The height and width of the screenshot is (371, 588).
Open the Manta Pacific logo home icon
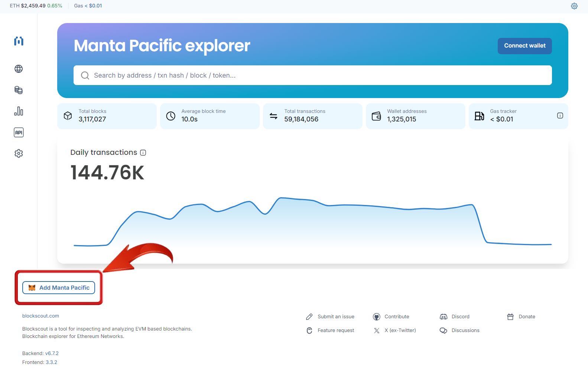pyautogui.click(x=19, y=41)
